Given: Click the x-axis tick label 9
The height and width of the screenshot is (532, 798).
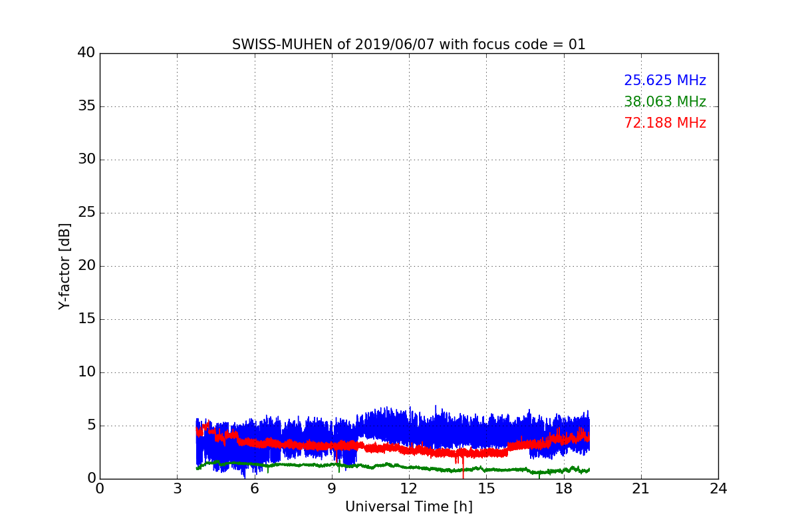Looking at the screenshot, I should coord(332,489).
